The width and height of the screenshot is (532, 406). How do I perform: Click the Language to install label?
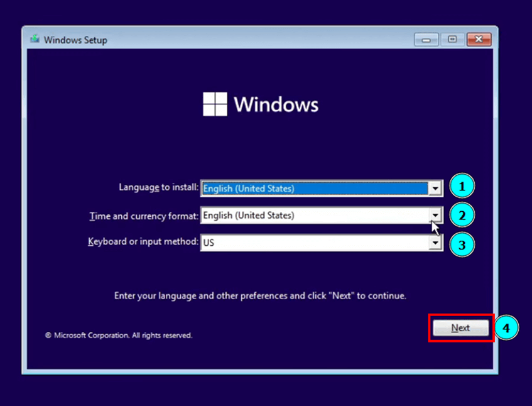[158, 187]
